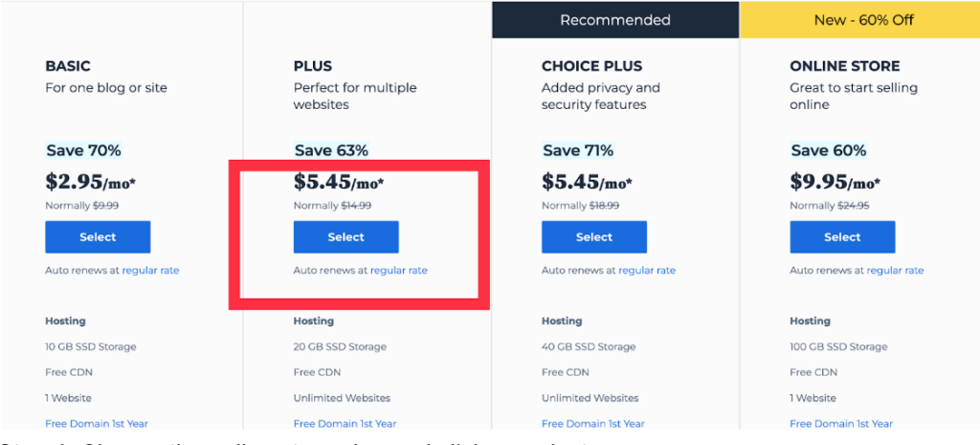Select the PLUS hosting plan

345,237
